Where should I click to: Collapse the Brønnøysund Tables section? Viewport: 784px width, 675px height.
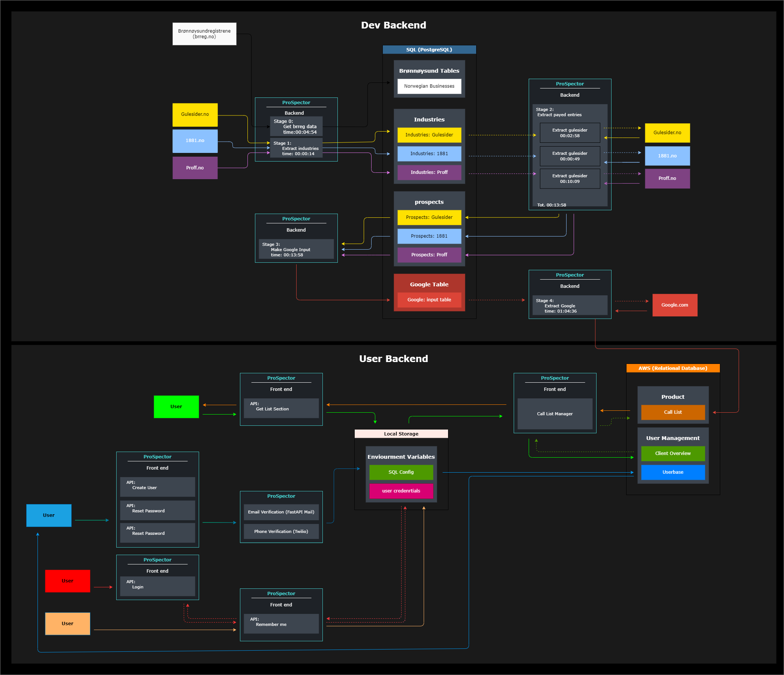pos(429,71)
